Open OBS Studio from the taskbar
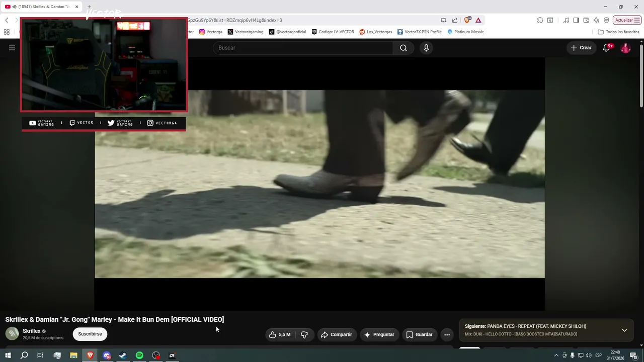The height and width of the screenshot is (362, 644). point(156,355)
